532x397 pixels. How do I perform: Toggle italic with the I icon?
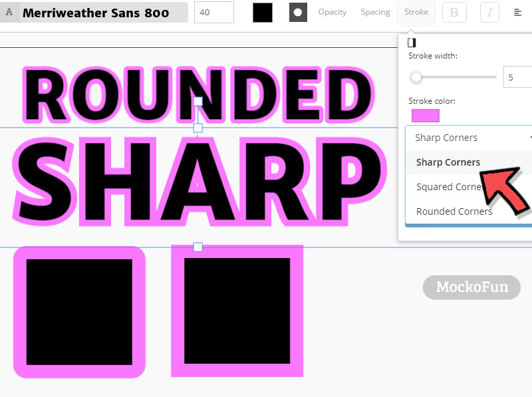click(x=489, y=12)
